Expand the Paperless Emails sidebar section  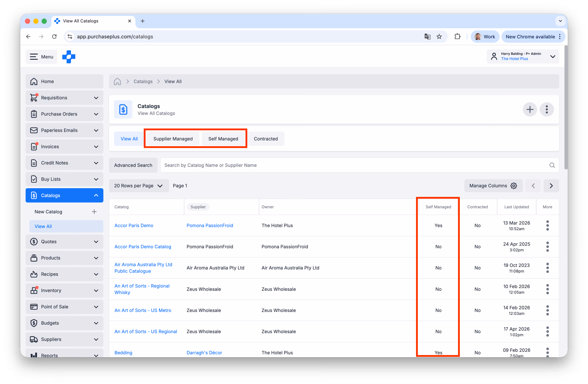coord(64,130)
